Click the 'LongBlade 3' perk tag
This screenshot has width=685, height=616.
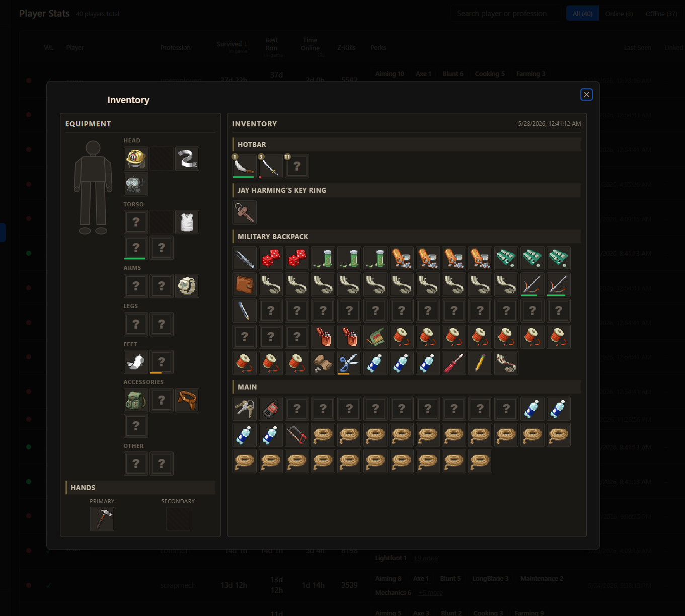coord(490,579)
